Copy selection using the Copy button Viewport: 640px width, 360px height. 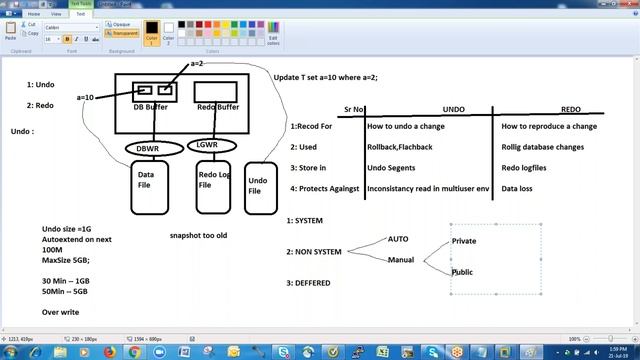click(x=29, y=33)
